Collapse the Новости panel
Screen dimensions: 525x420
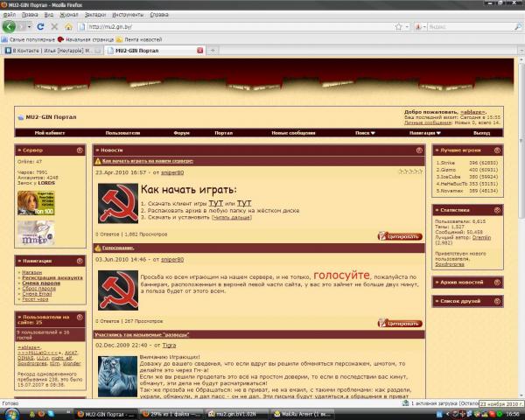pyautogui.click(x=419, y=150)
